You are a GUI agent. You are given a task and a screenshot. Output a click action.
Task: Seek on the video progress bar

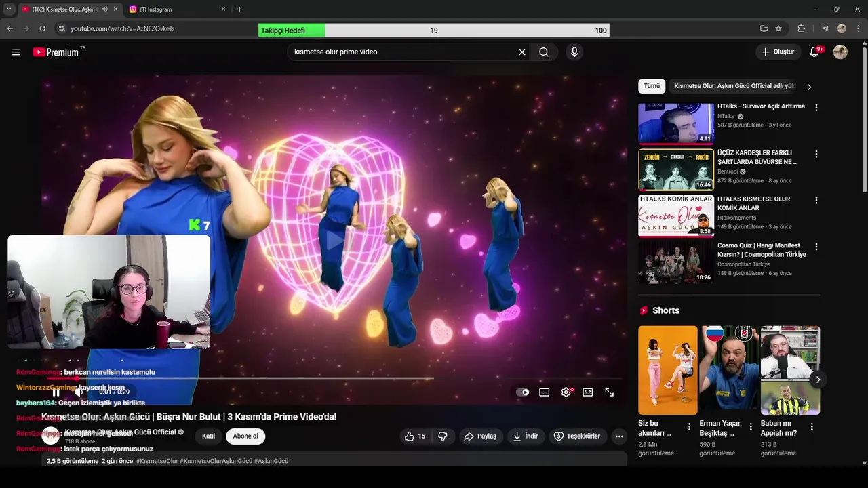click(334, 378)
